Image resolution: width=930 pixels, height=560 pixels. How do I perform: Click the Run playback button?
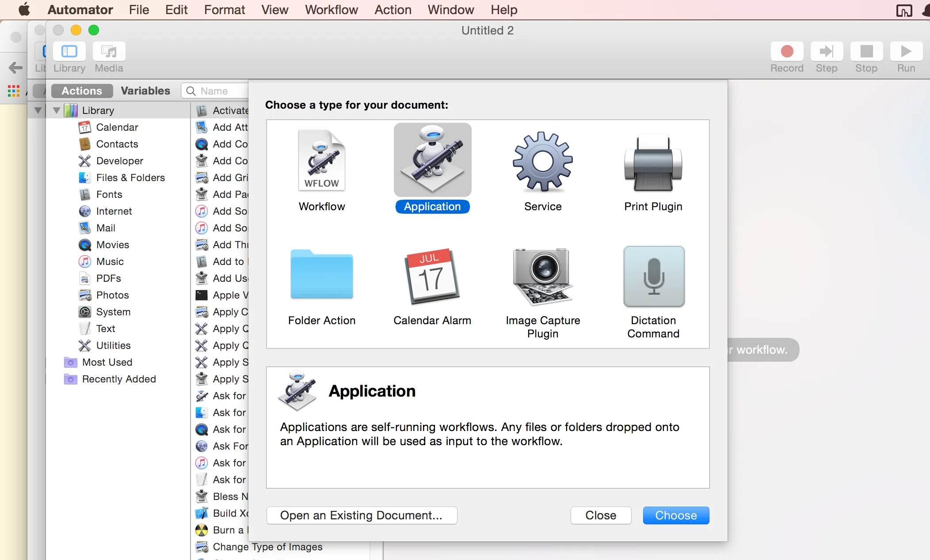(x=906, y=52)
